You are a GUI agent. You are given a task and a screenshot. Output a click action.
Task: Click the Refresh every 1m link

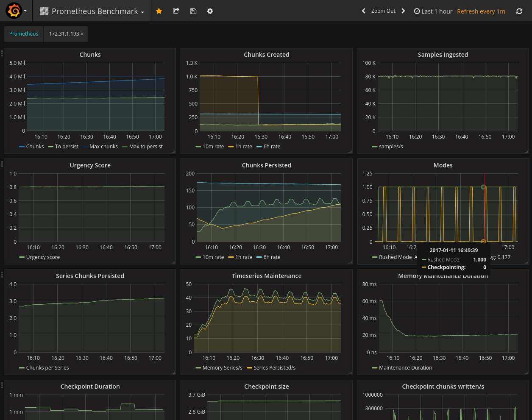coord(481,11)
